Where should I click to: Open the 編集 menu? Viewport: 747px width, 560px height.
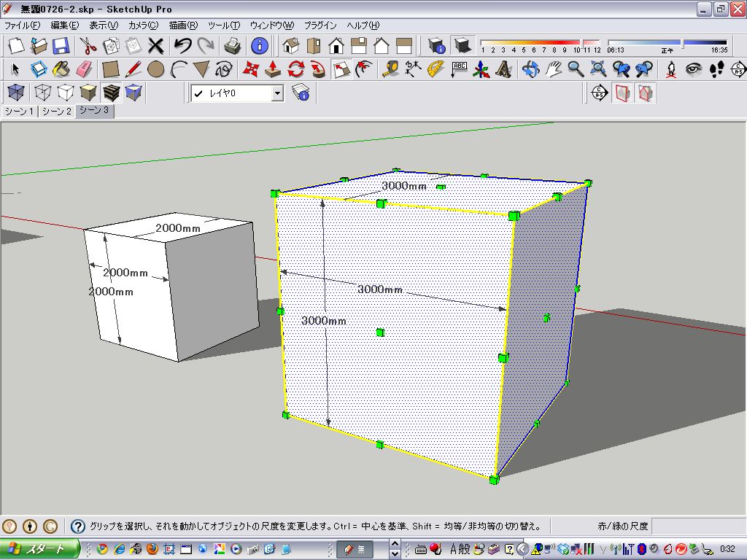click(x=65, y=26)
